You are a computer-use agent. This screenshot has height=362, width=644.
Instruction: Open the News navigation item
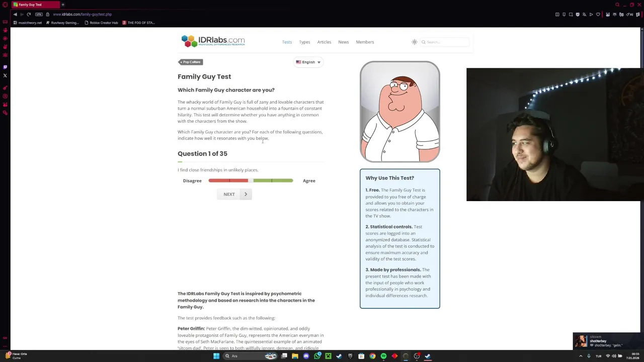click(x=343, y=42)
